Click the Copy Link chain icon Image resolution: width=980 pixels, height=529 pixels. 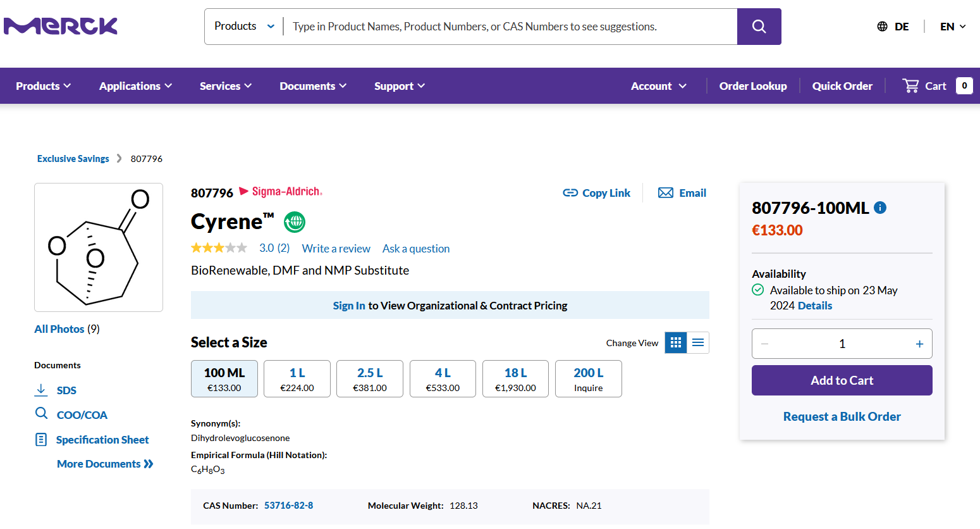[570, 193]
